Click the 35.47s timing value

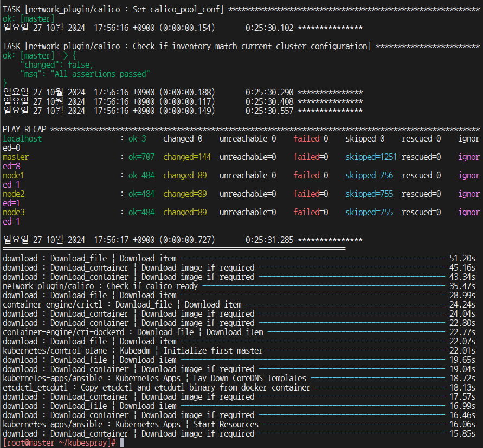click(x=462, y=286)
